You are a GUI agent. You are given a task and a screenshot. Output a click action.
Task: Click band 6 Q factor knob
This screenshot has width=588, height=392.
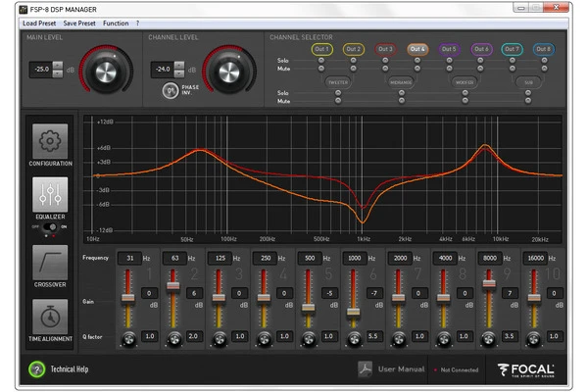354,339
